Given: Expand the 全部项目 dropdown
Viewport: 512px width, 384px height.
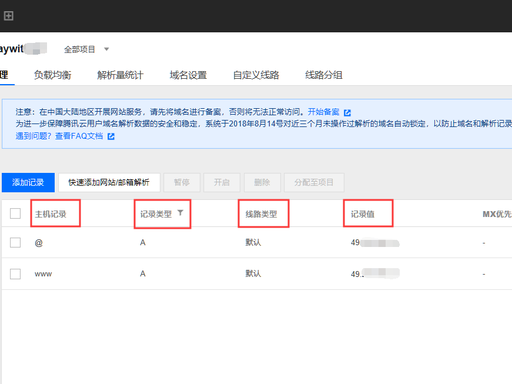Looking at the screenshot, I should tap(86, 49).
